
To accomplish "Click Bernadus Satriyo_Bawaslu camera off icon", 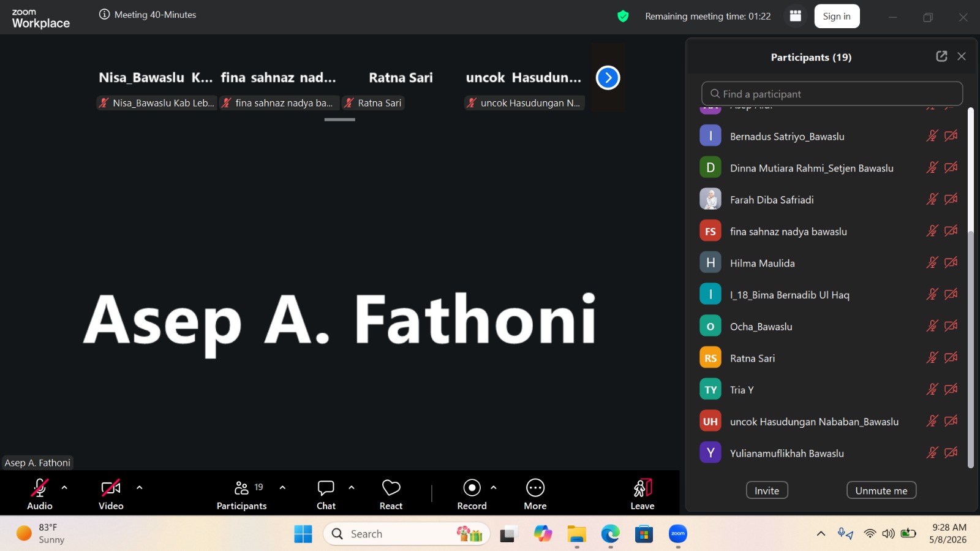I will [951, 135].
